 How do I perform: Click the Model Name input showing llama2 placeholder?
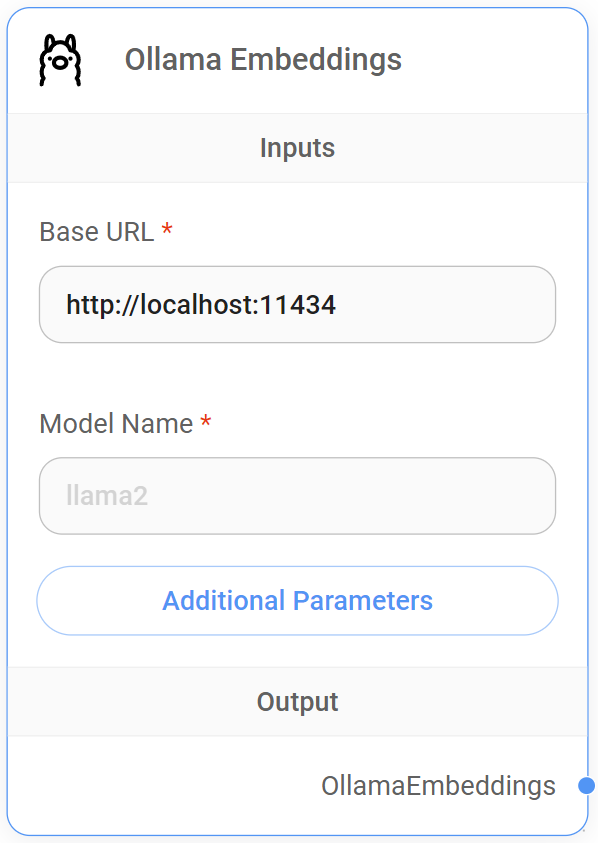point(297,495)
